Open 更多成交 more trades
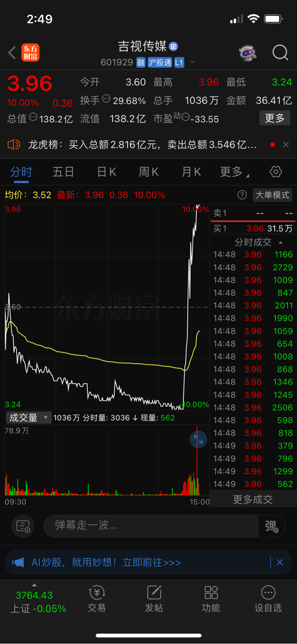Screen dimensions: 297x644 [253, 500]
